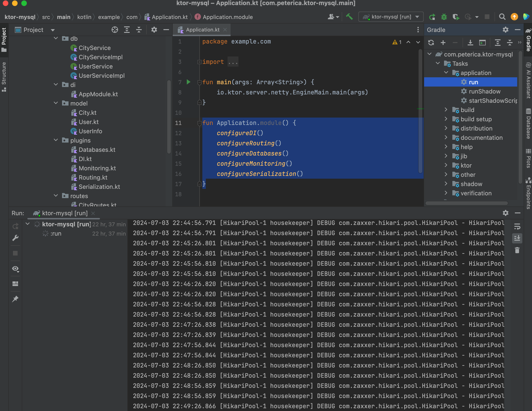Open Routing.kt in project tree
Viewport: 532px width, 411px height.
(x=93, y=177)
